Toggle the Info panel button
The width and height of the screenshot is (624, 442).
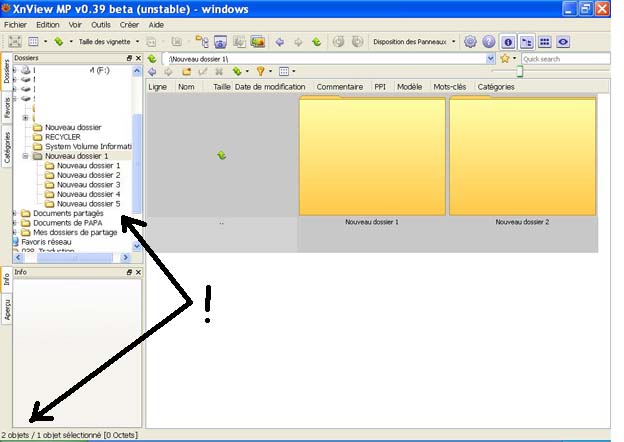click(x=508, y=42)
